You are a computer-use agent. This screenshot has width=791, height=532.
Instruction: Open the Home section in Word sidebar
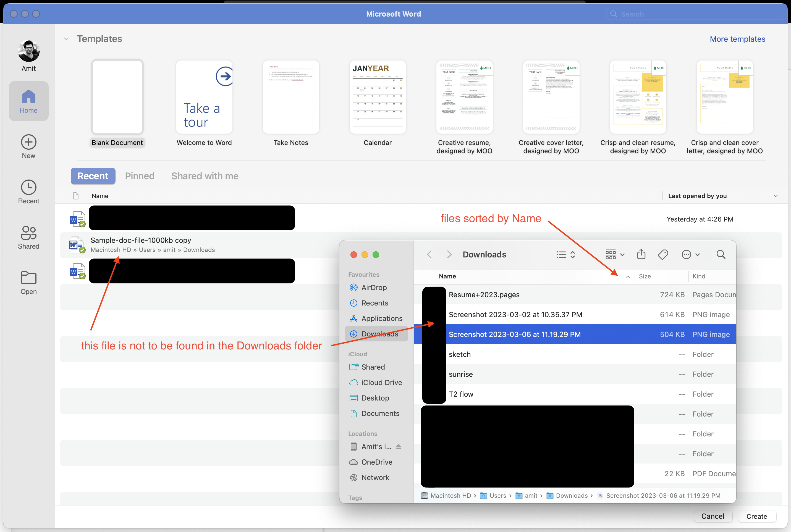tap(28, 101)
